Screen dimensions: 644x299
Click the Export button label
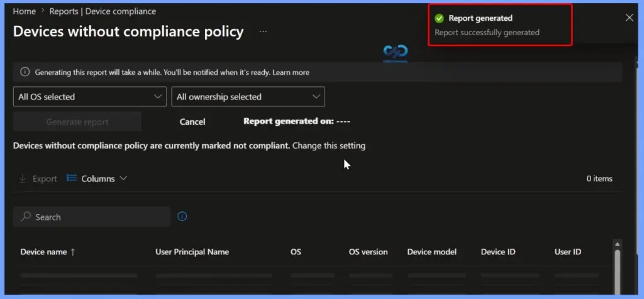coord(45,179)
